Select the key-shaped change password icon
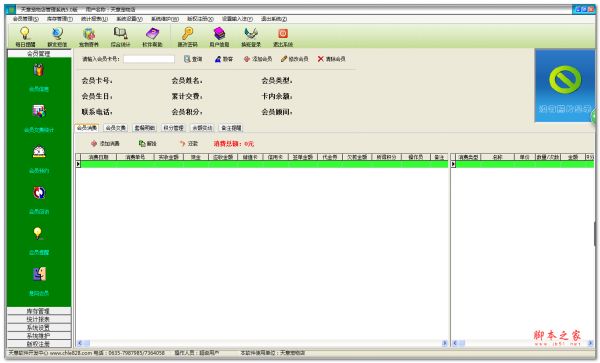 [188, 34]
